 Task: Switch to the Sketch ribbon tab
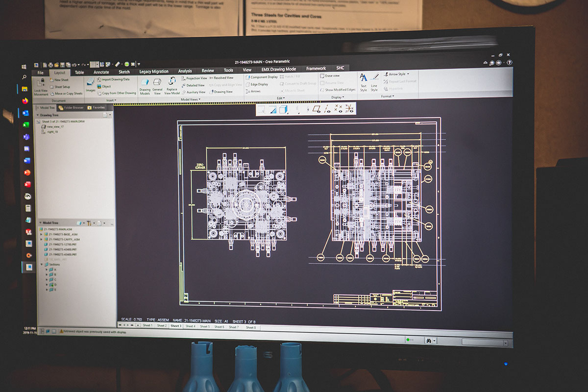coord(124,72)
